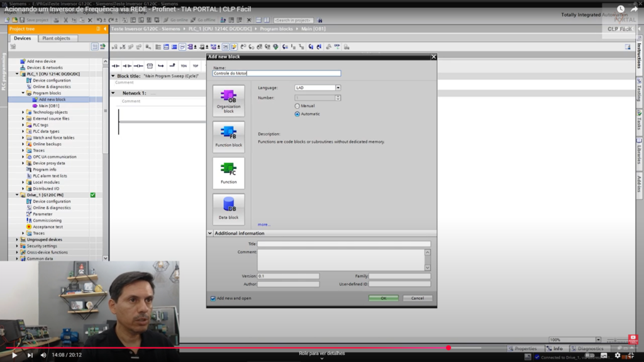644x362 pixels.
Task: Collapse the Program blocks folder
Action: (23, 93)
